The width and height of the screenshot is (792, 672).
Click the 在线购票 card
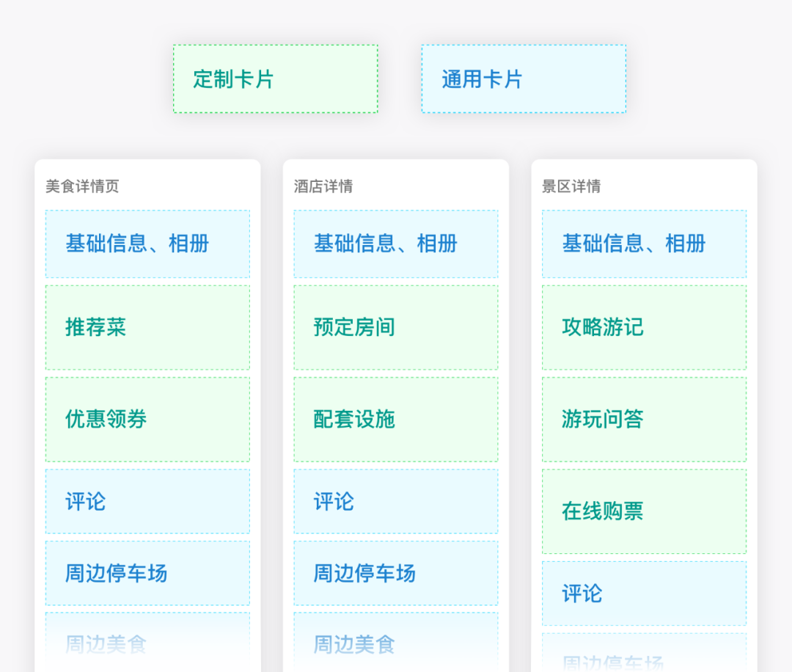coord(644,511)
